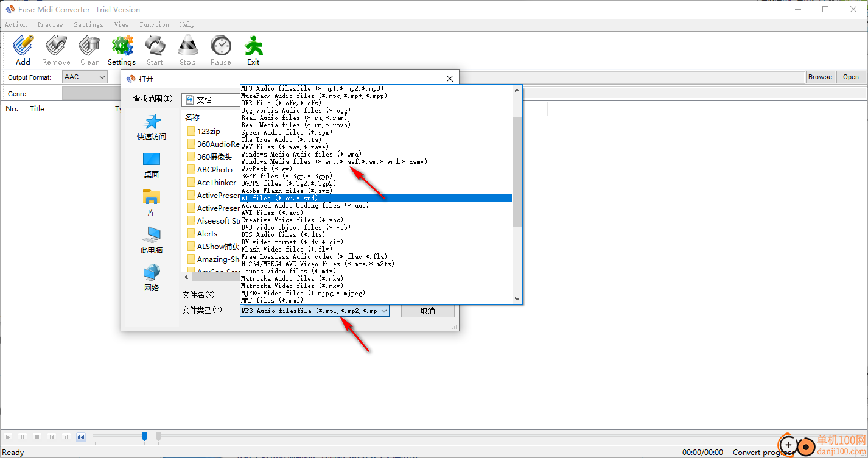This screenshot has height=458, width=868.
Task: Choose Adobe Flash files (*.swf) option
Action: tap(376, 191)
